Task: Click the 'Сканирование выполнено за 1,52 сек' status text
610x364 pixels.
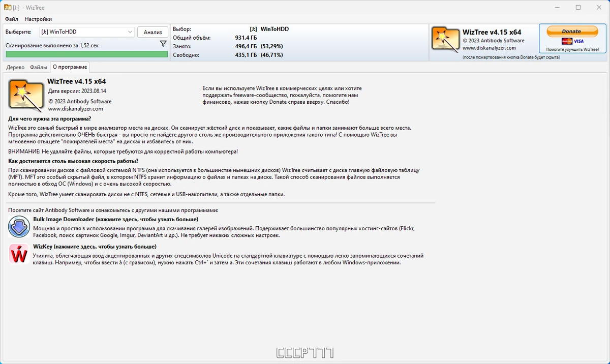Action: 52,45
